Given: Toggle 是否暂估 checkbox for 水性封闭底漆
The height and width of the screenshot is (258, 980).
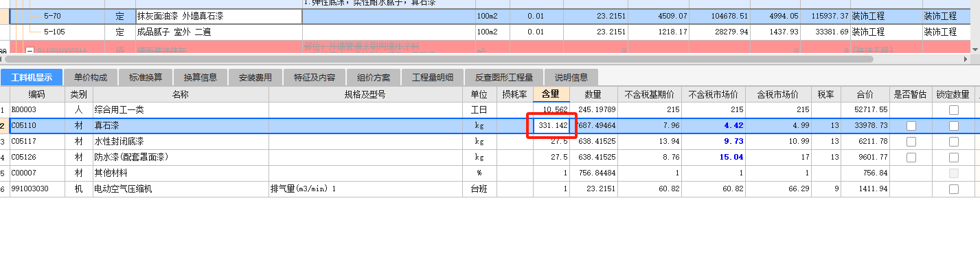Looking at the screenshot, I should (x=911, y=142).
